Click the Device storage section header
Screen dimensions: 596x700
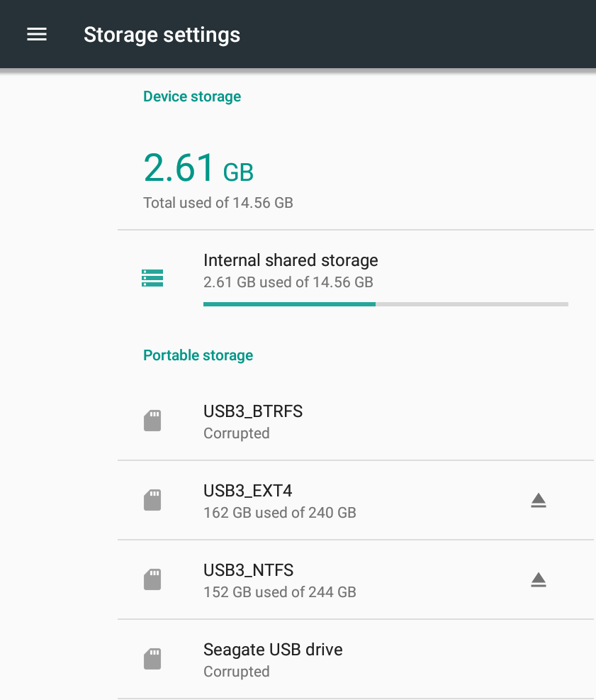pos(192,96)
